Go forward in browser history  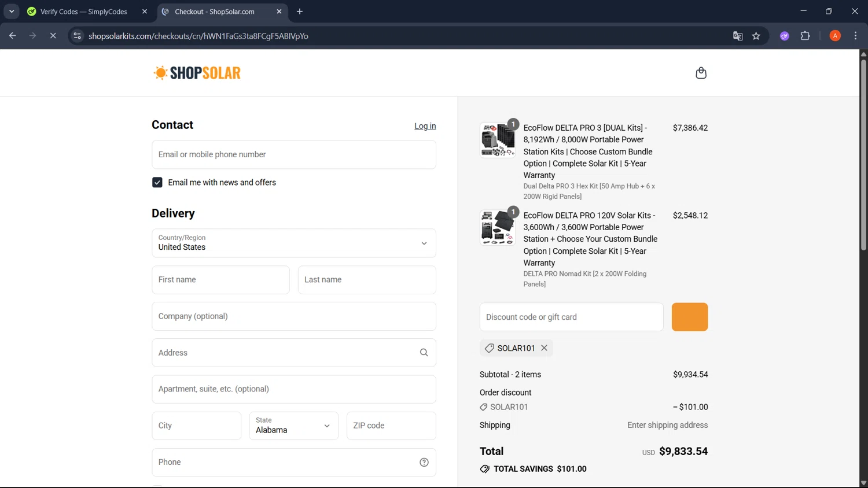click(32, 36)
